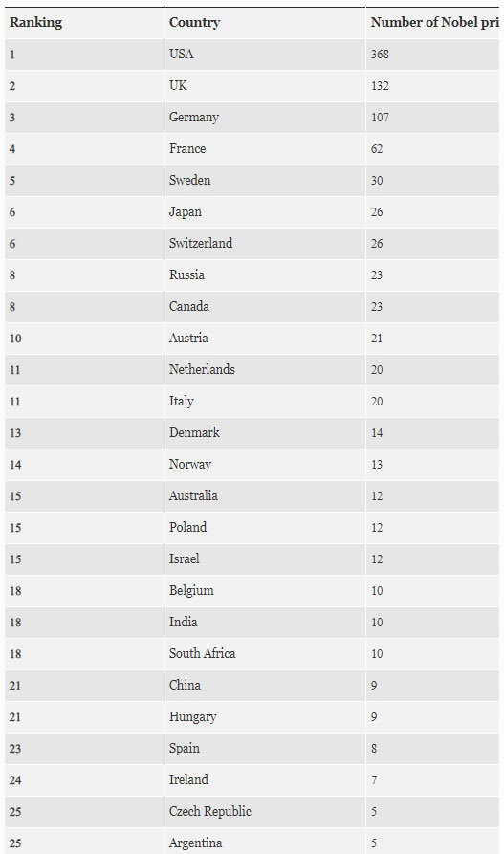Click the Hungary country cell

click(264, 718)
